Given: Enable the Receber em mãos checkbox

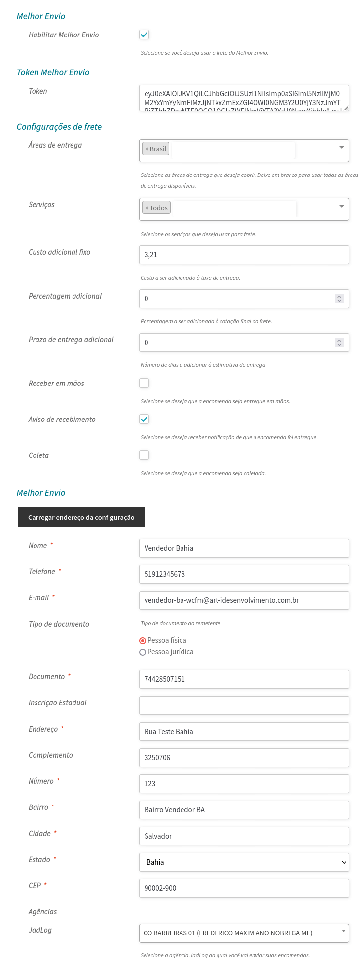Looking at the screenshot, I should [144, 384].
